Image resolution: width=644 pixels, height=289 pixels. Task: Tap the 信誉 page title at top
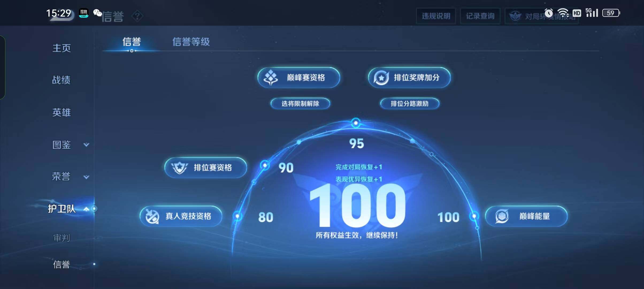tap(113, 17)
